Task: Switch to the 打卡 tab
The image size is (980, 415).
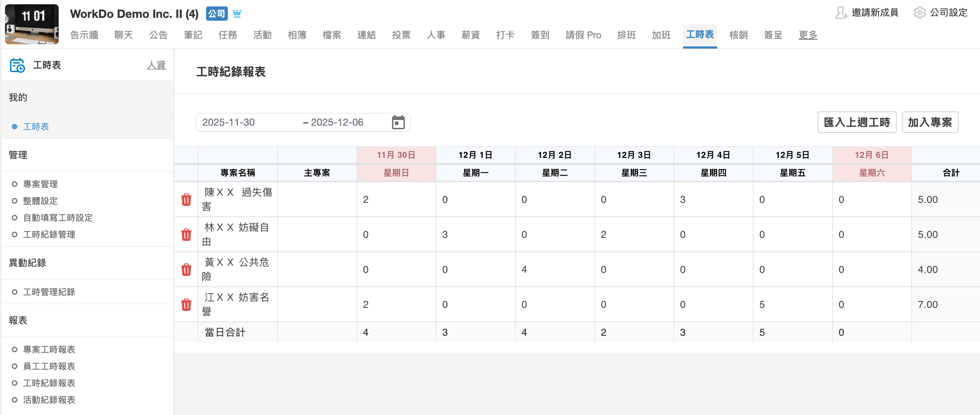Action: (x=505, y=35)
